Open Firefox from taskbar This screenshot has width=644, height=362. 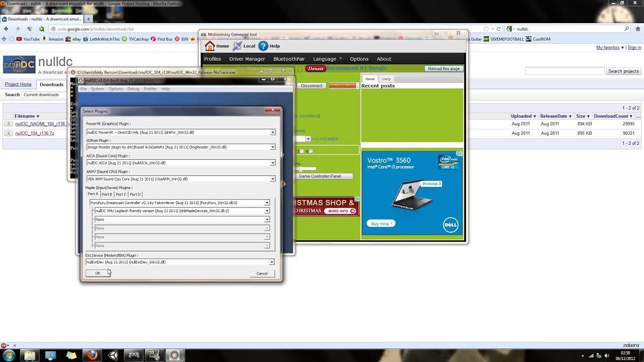pos(92,355)
